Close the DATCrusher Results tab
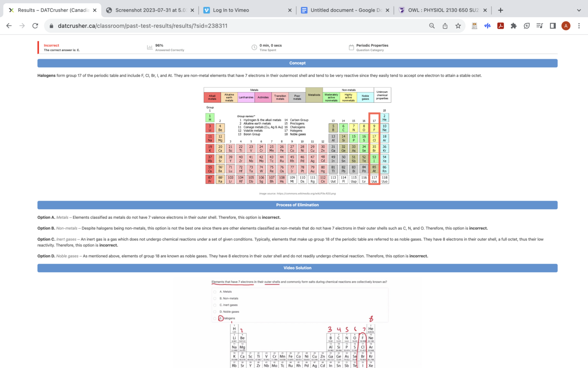 pyautogui.click(x=95, y=10)
